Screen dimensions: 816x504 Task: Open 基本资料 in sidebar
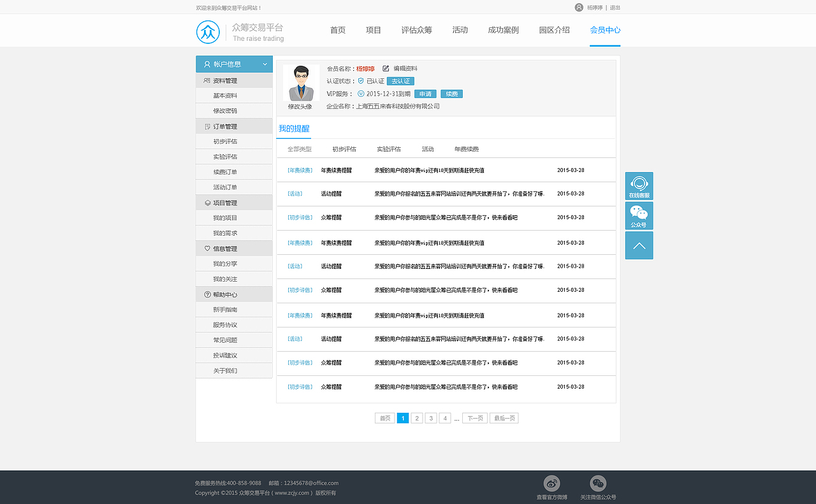click(x=225, y=96)
